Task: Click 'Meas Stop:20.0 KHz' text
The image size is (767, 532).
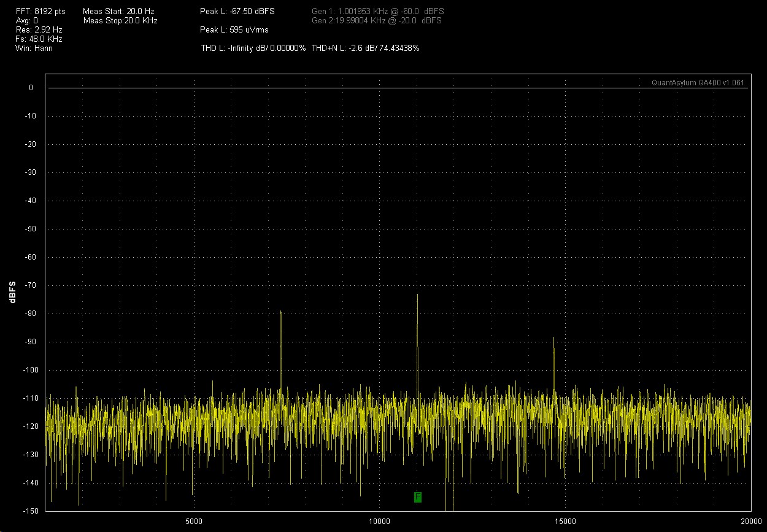Action: point(120,21)
